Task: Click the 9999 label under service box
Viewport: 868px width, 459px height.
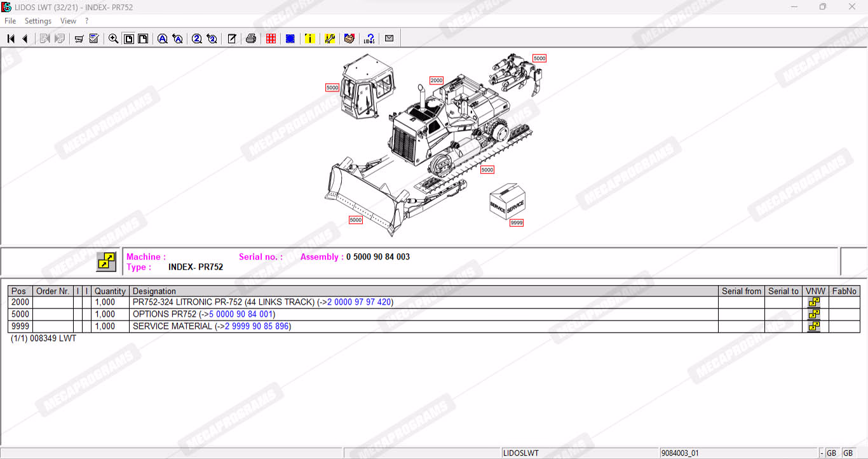Action: (517, 223)
